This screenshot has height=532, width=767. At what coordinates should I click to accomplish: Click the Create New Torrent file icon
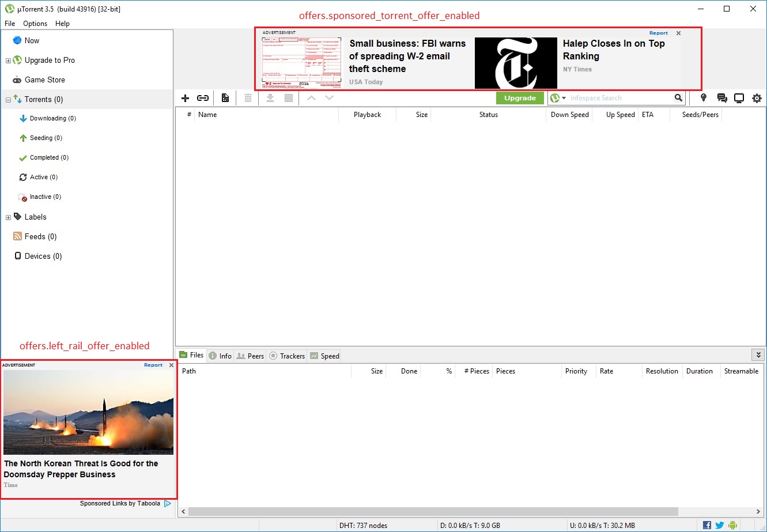[225, 99]
